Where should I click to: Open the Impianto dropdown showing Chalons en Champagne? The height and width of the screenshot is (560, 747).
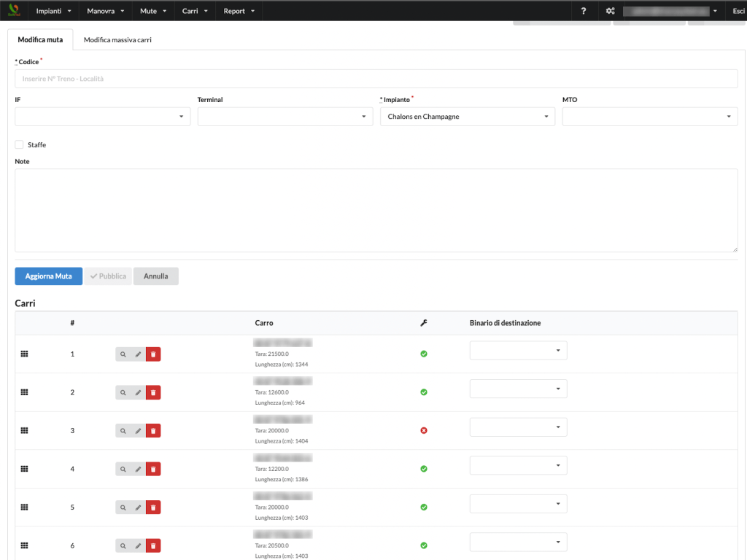tap(468, 117)
